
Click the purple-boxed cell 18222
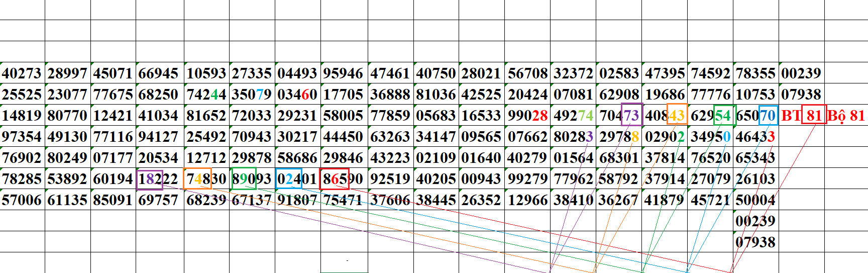coord(149,179)
